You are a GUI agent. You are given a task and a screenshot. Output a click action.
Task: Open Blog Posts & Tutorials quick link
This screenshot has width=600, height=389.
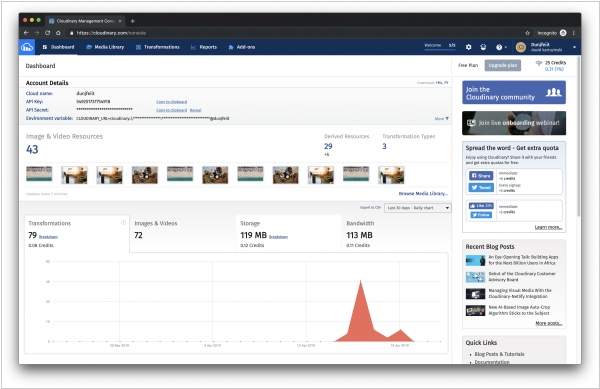pos(499,354)
